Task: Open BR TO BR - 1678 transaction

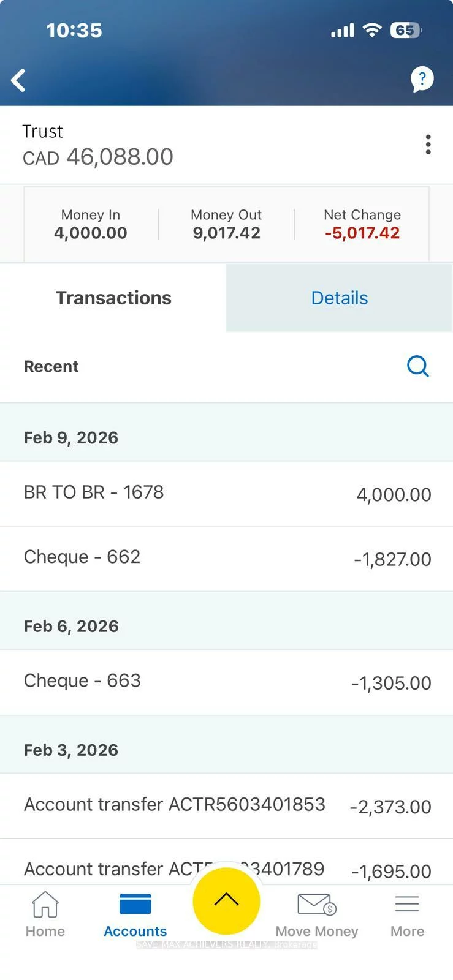Action: 226,494
